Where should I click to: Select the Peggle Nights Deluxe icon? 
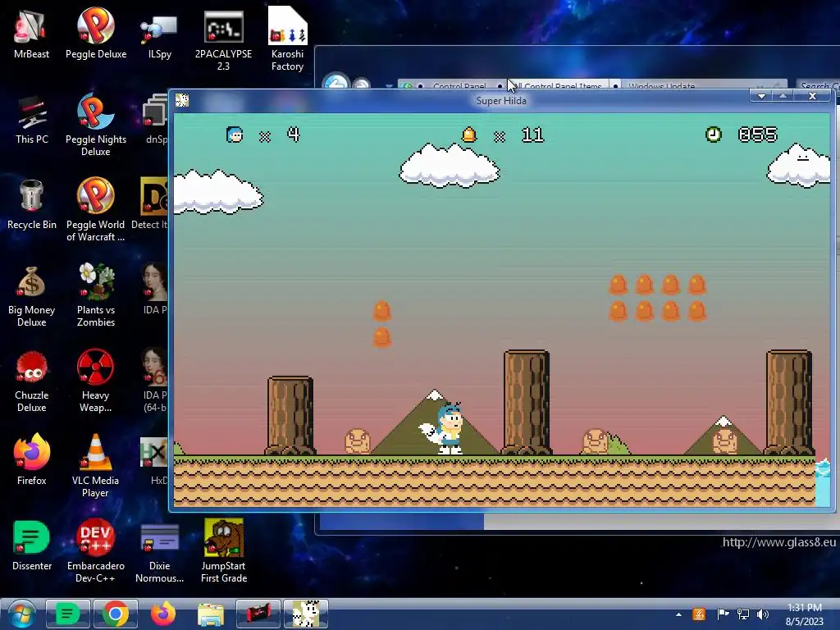96,125
